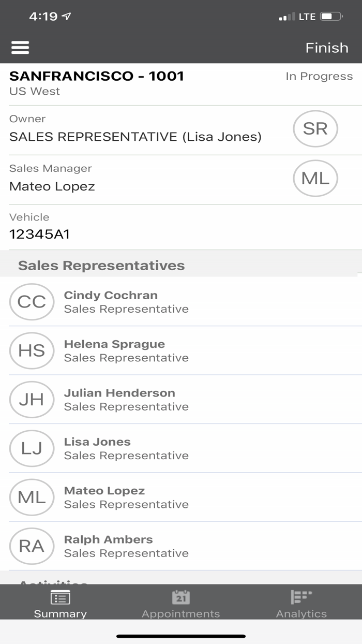Tap the ML avatar in representatives list

(32, 497)
